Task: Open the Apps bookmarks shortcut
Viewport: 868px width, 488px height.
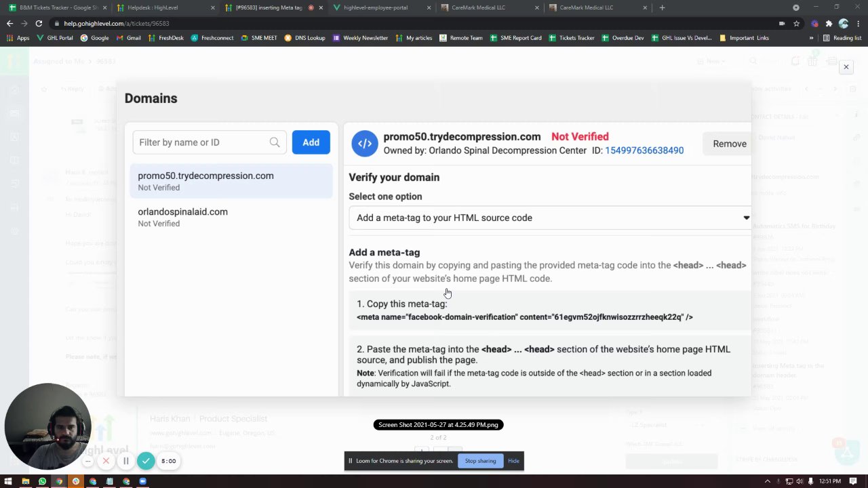Action: pos(18,38)
